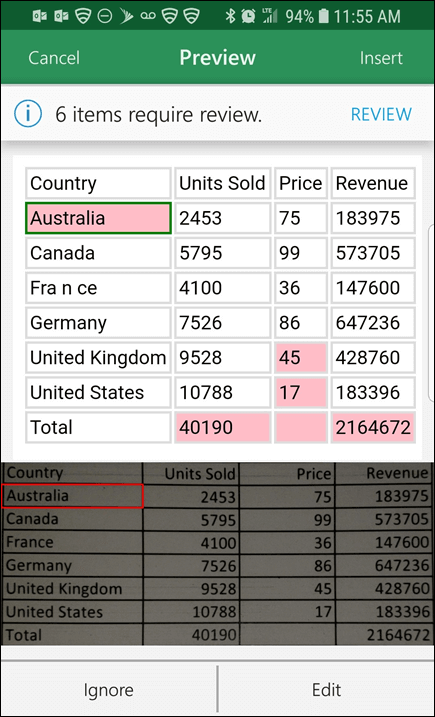Image resolution: width=435 pixels, height=717 pixels.
Task: Edit the highlighted cell value
Action: [326, 690]
